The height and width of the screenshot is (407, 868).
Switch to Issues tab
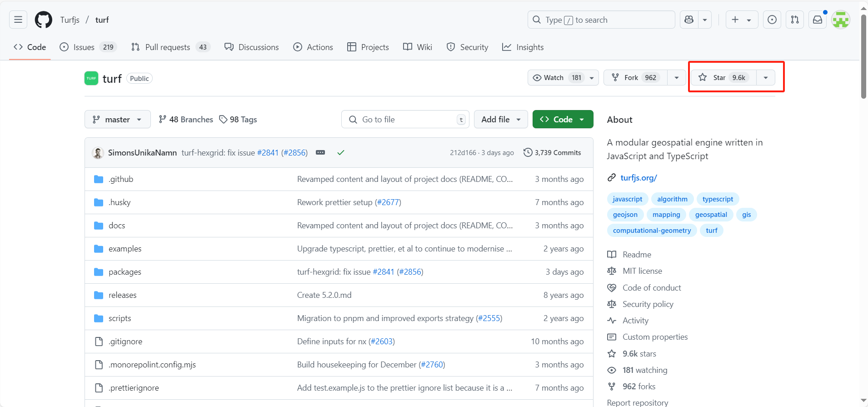click(x=89, y=47)
